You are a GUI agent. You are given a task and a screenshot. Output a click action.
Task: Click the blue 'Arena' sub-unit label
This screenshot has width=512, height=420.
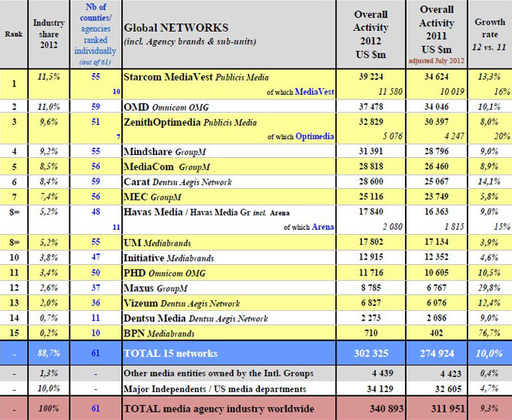(x=323, y=227)
